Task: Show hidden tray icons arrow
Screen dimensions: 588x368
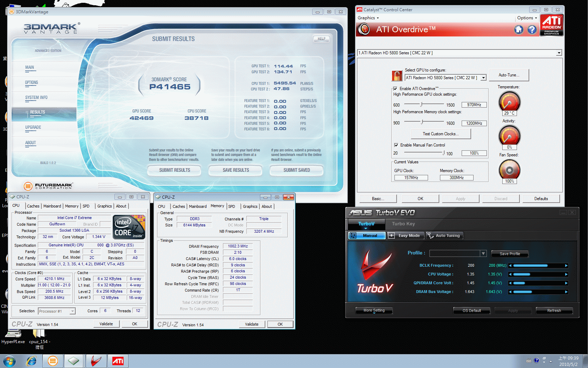Action: 551,361
